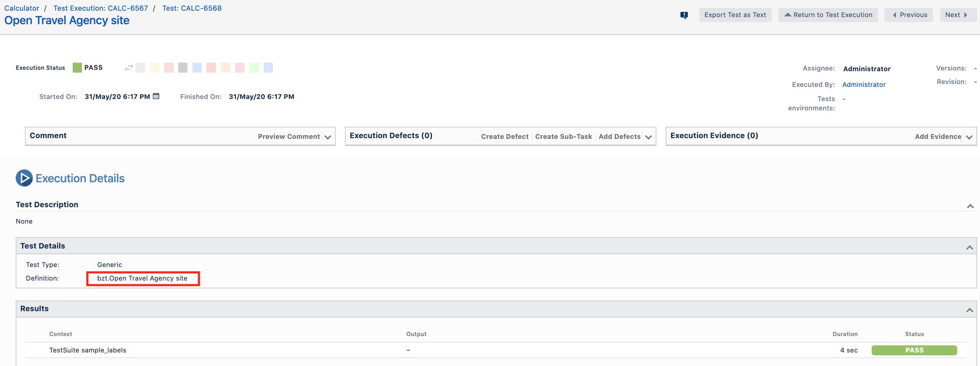Select the pale green status swatch
This screenshot has height=366, width=980.
pyautogui.click(x=254, y=68)
